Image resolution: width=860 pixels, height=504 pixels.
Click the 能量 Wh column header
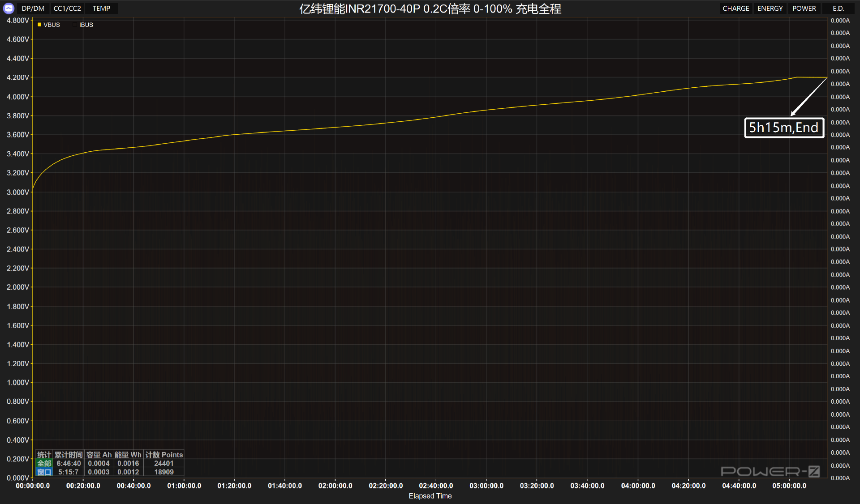point(128,455)
